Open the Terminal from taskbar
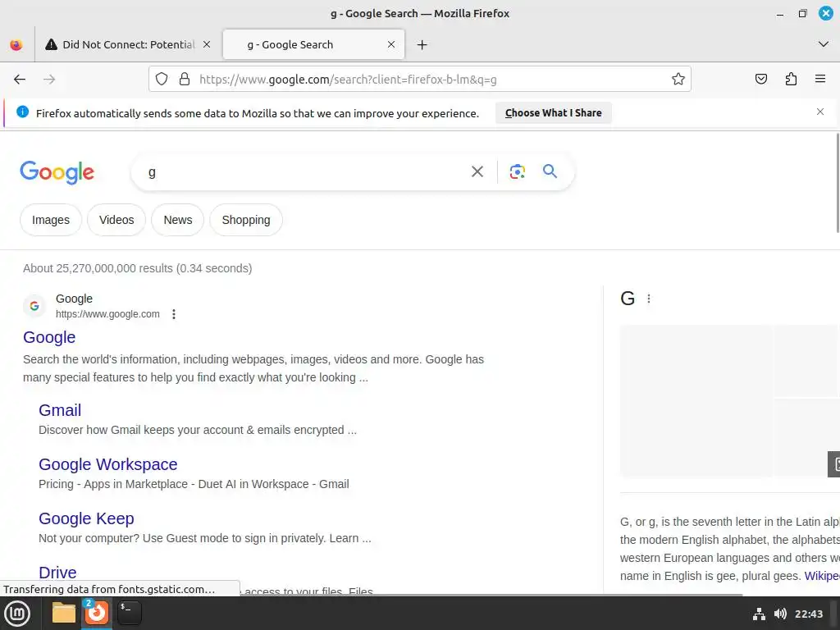 (129, 614)
